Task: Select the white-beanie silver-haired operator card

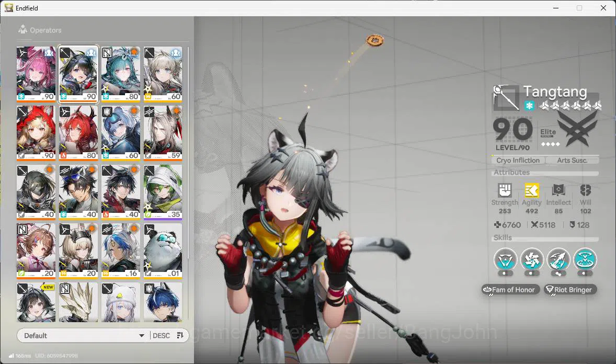Action: coord(121,302)
